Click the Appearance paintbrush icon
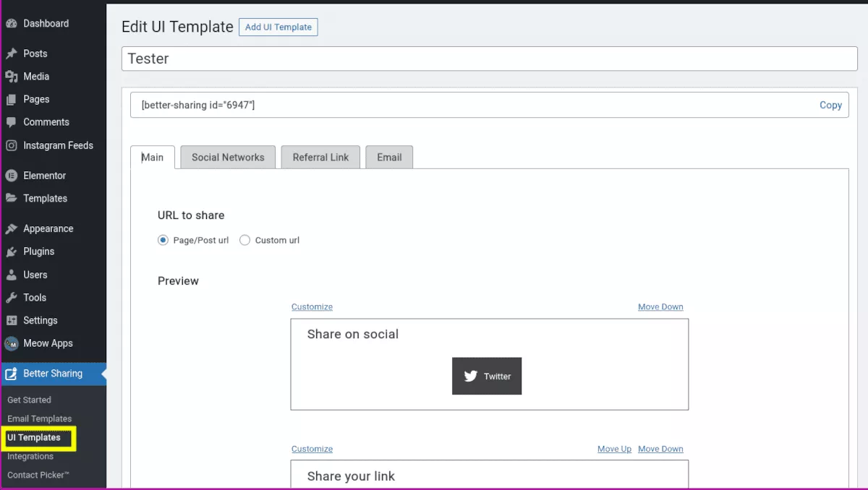The image size is (868, 490). pyautogui.click(x=11, y=228)
